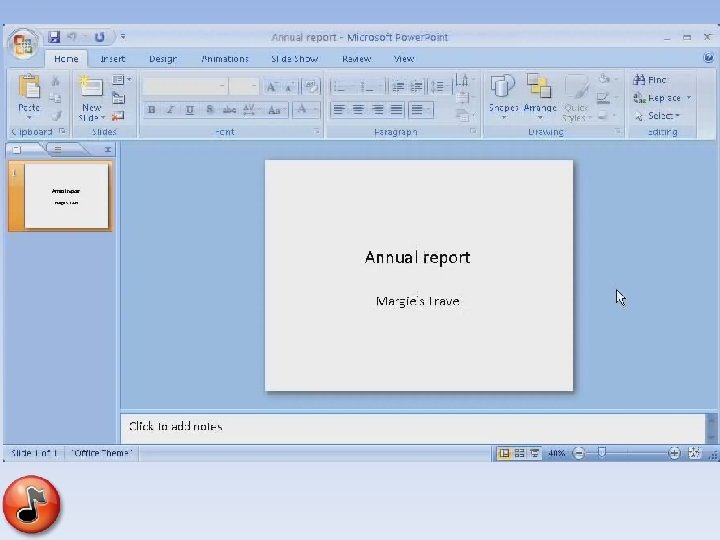This screenshot has width=720, height=540.
Task: Justify the paragraph text
Action: click(x=396, y=110)
